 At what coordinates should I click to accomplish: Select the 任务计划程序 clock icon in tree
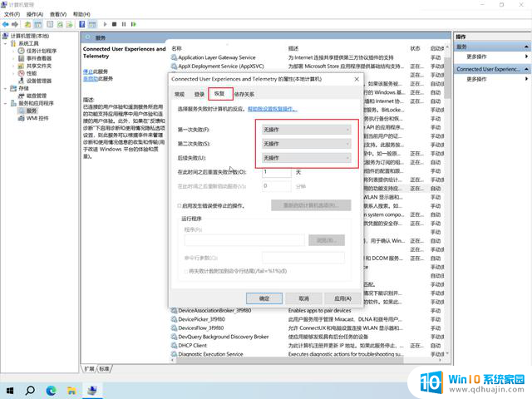[21, 51]
